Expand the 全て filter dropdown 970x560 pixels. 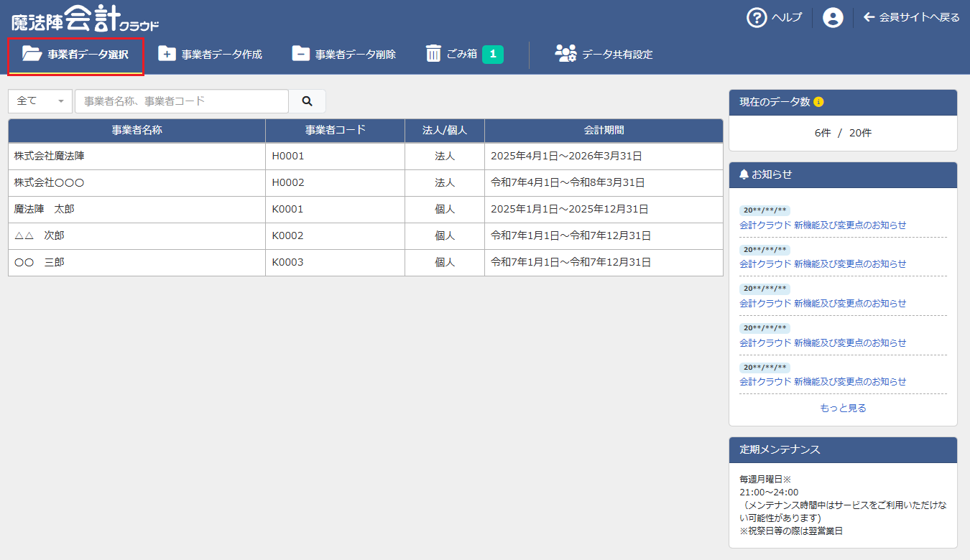[40, 101]
